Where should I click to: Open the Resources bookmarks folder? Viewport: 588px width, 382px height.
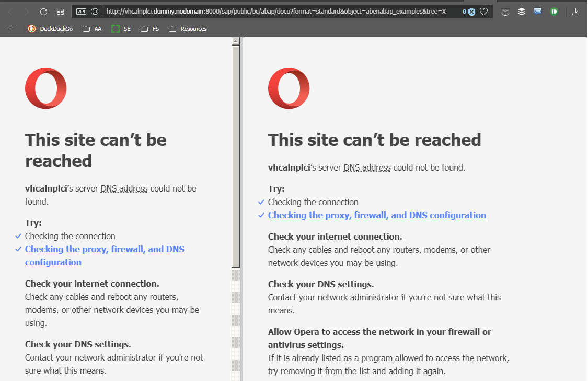point(188,29)
